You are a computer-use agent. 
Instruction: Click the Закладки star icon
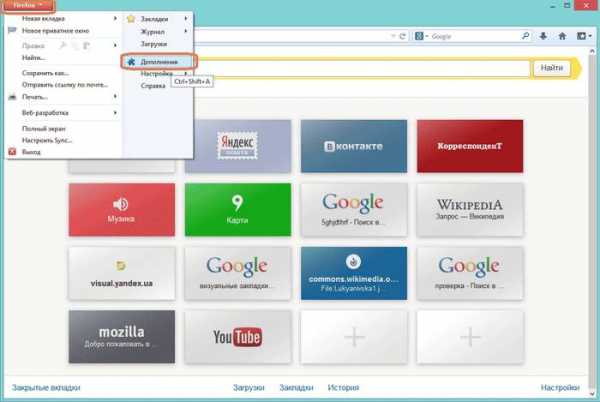[130, 19]
